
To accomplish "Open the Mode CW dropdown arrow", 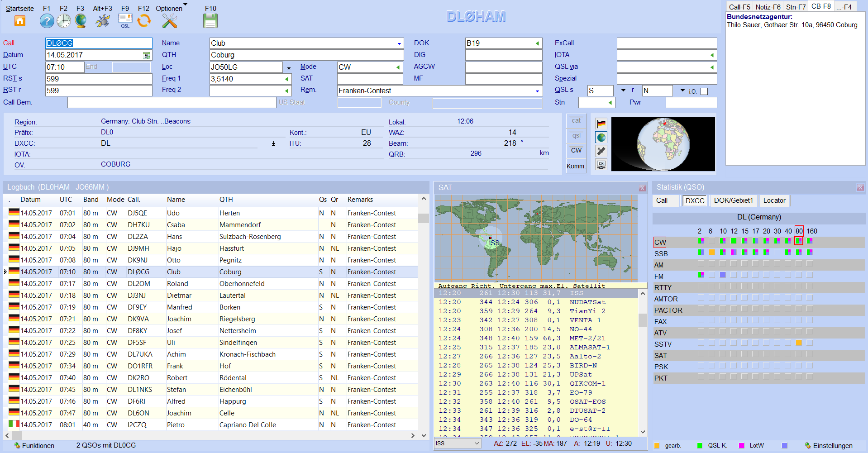I will tap(398, 67).
